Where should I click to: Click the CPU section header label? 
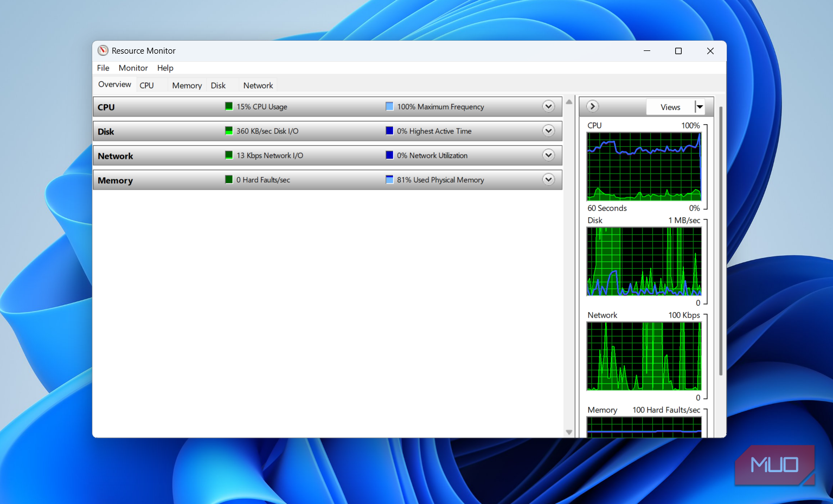pos(106,107)
